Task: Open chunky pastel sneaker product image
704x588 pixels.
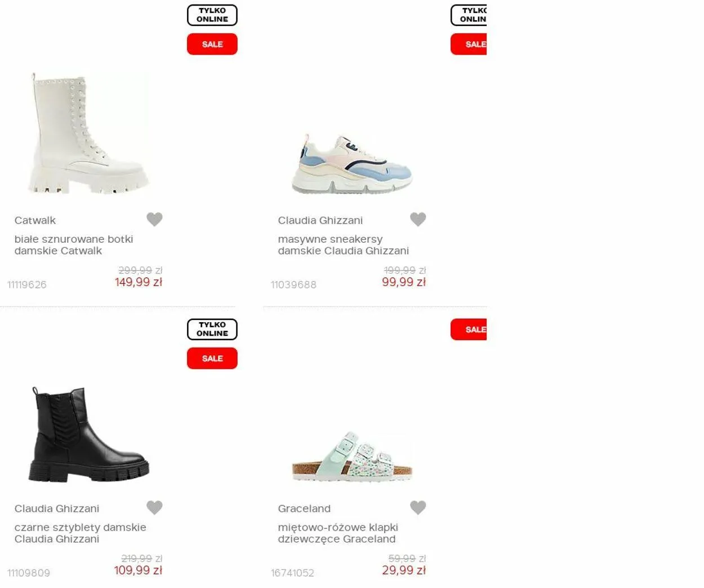Action: point(353,164)
